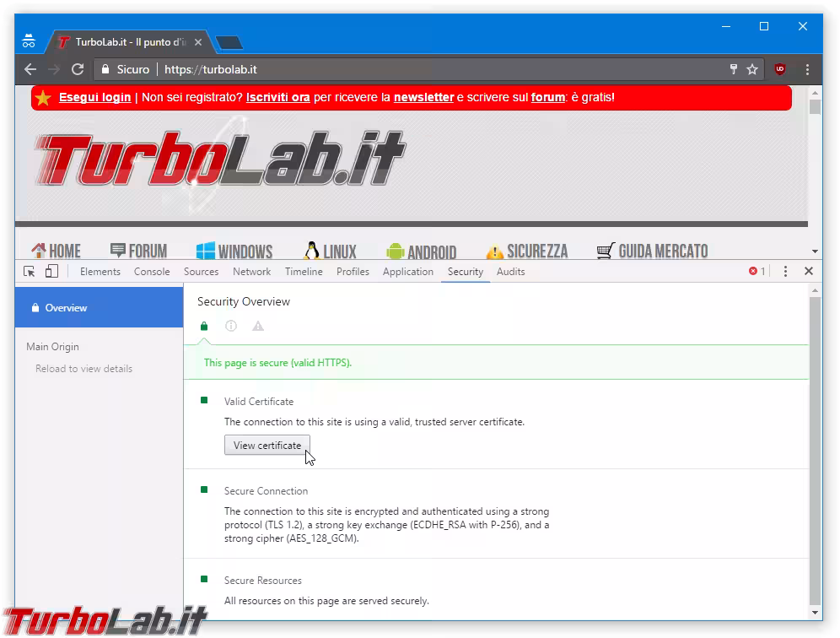Image resolution: width=840 pixels, height=638 pixels.
Task: Click the inspect element cursor icon
Action: pos(30,272)
